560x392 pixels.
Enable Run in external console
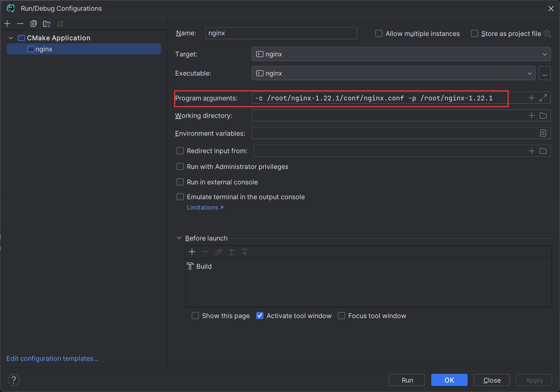(x=180, y=182)
